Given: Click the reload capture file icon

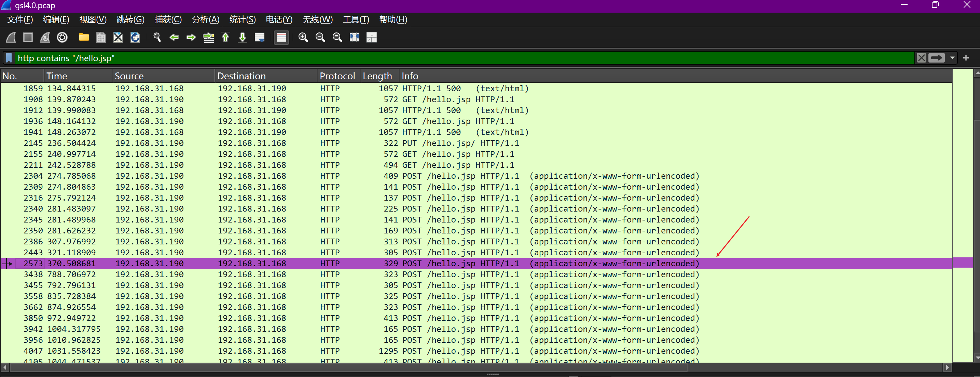Looking at the screenshot, I should [x=135, y=37].
